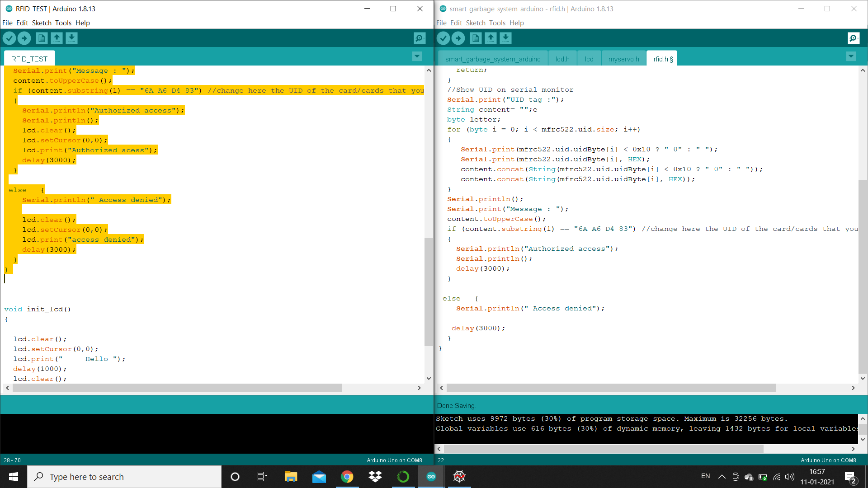This screenshot has width=868, height=488.
Task: Open tab dropdown arrow in right window
Action: (851, 56)
